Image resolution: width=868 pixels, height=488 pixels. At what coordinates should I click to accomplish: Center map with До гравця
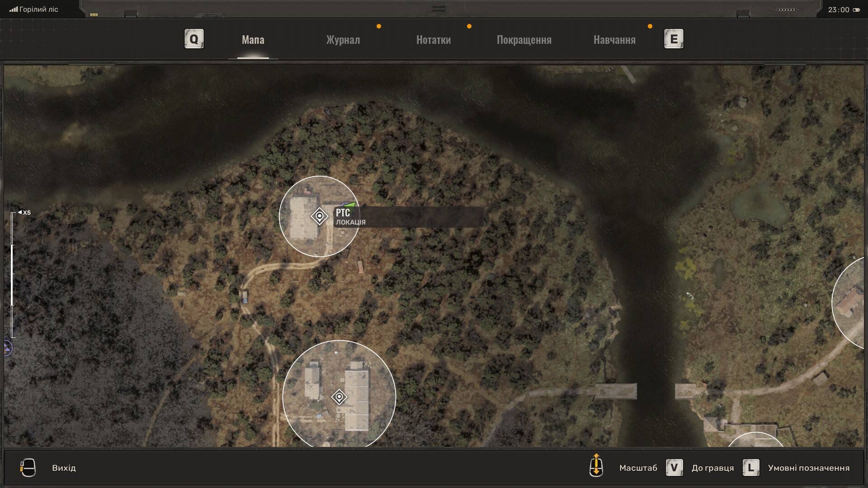(x=712, y=468)
